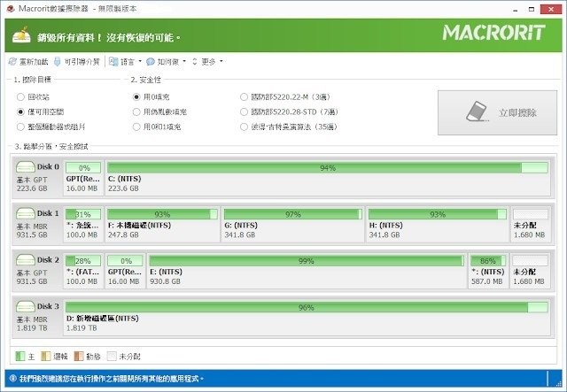
Task: Select Disk 2 NTFS 587.0 MB partition
Action: 488,271
